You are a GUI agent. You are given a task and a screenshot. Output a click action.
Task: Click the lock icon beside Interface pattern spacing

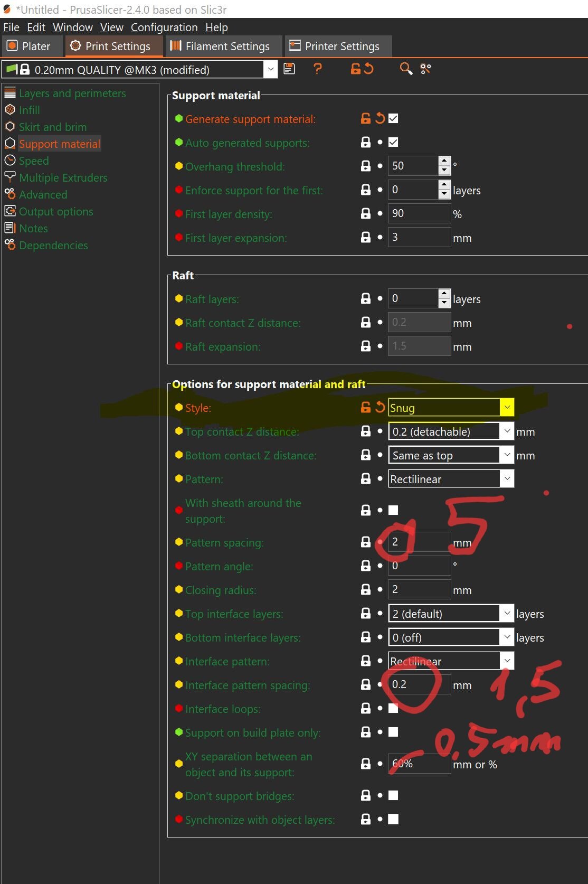click(x=366, y=685)
